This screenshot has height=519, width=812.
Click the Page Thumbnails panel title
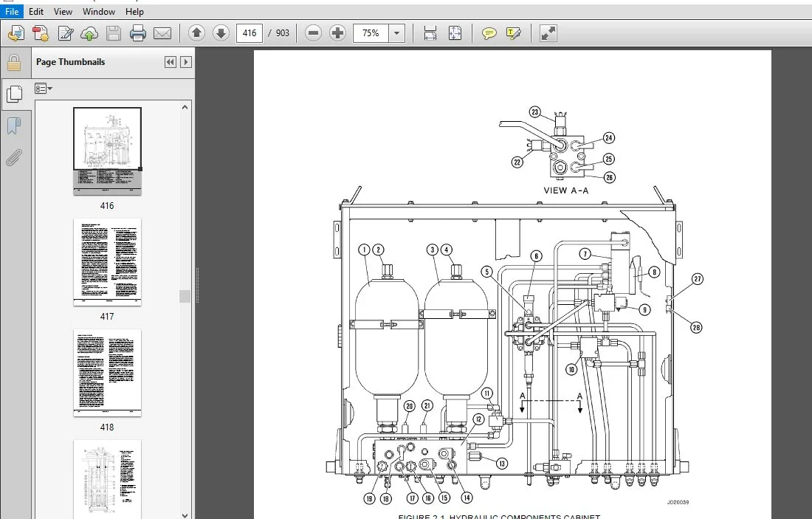click(70, 62)
